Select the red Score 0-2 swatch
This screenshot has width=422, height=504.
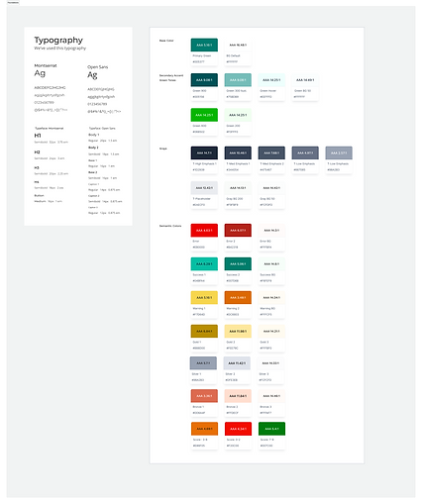[238, 429]
